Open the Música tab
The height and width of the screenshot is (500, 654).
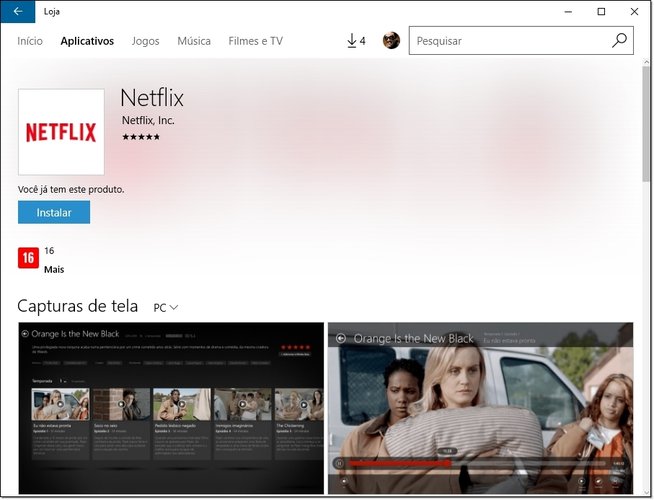coord(194,41)
